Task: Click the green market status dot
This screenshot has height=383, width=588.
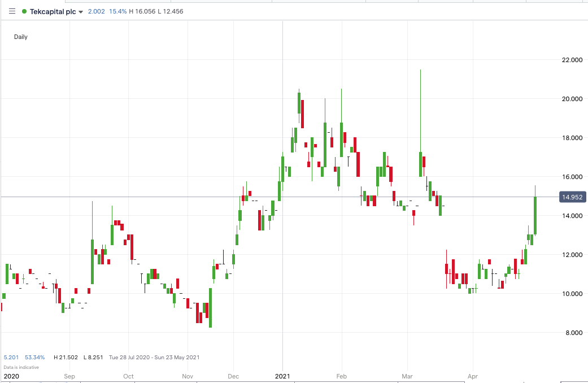Action: tap(24, 11)
